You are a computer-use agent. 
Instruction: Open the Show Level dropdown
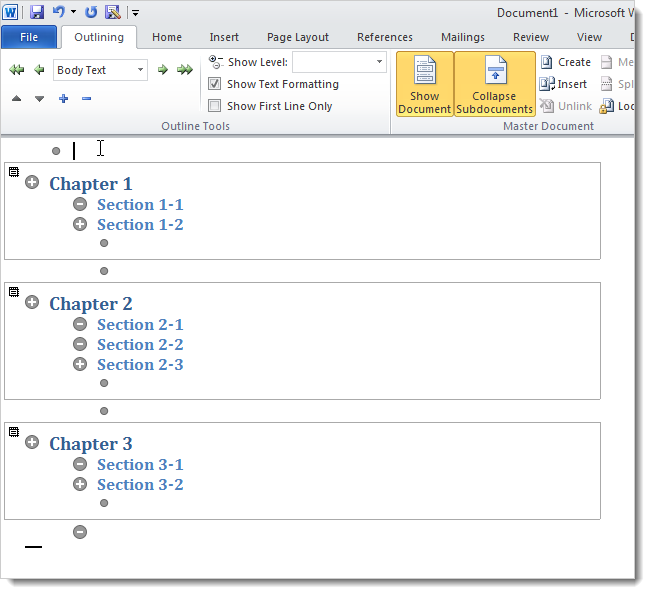coord(379,62)
